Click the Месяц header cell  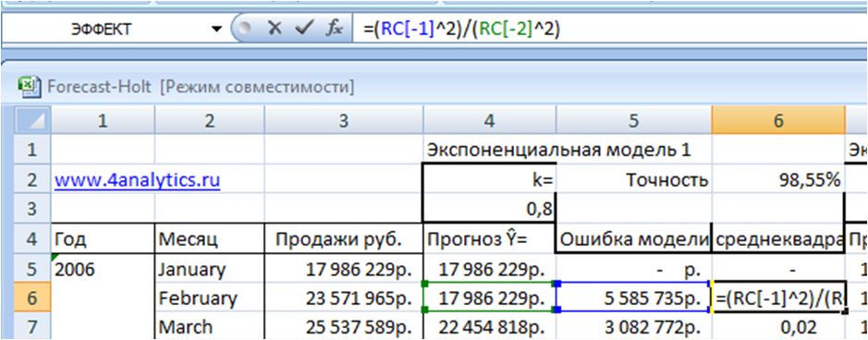(x=210, y=239)
